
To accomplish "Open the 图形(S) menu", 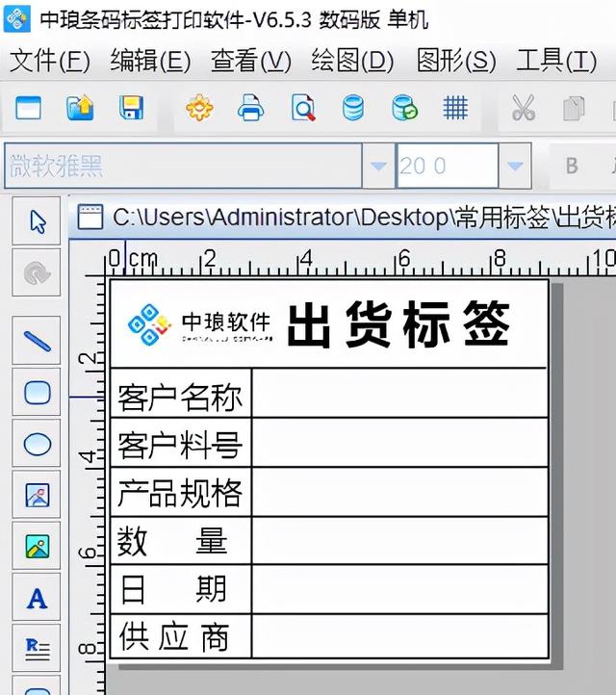I will [456, 61].
